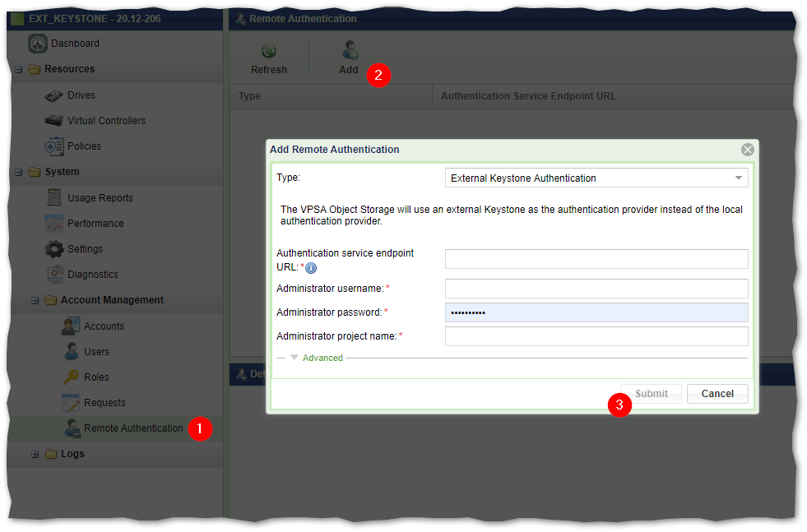This screenshot has width=807, height=532.
Task: Click the Settings gear icon
Action: point(54,249)
